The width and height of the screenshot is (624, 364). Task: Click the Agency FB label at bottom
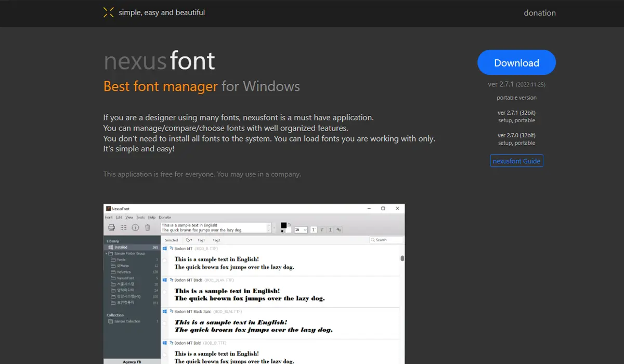tap(131, 361)
